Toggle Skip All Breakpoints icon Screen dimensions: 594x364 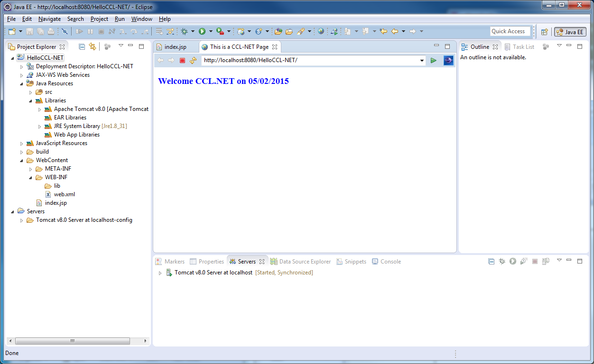pos(65,31)
